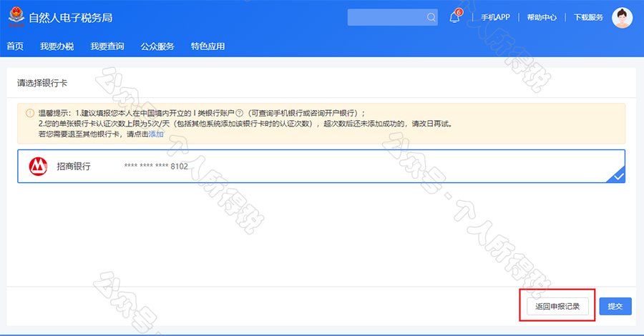This screenshot has height=336, width=644.
Task: Click the 招商银行 red logo
Action: click(37, 166)
